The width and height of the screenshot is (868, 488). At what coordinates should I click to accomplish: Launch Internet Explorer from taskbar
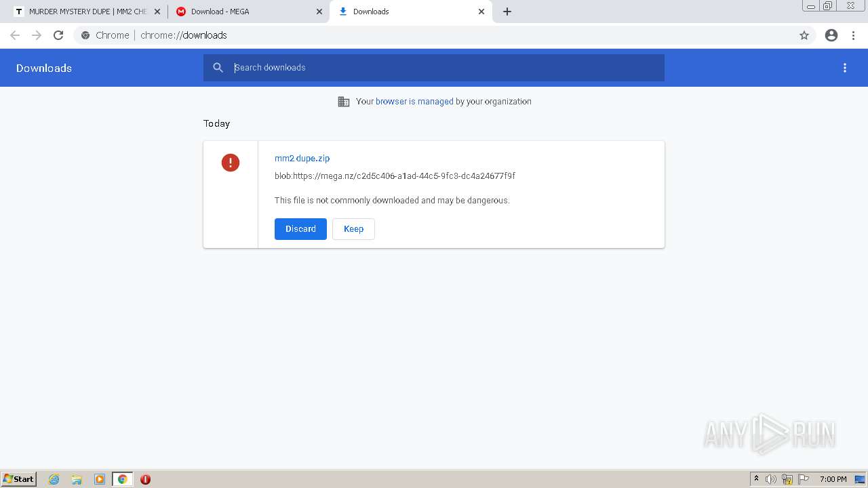pos(54,479)
